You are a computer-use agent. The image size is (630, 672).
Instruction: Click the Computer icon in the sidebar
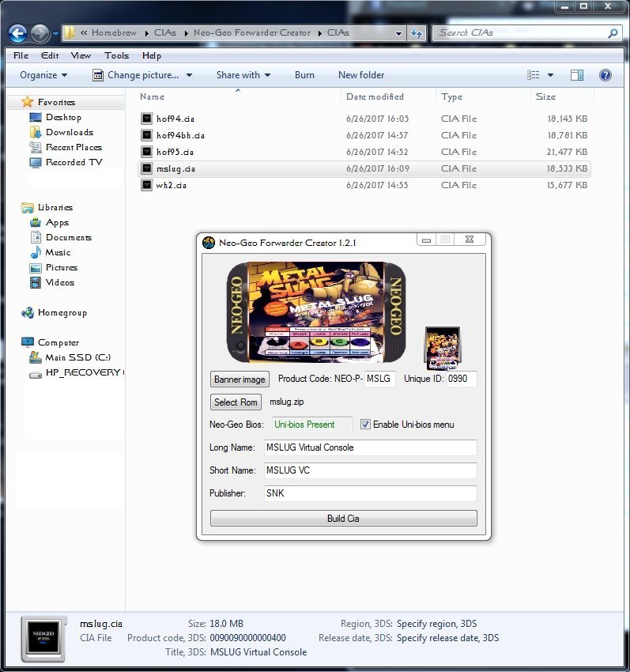tap(28, 342)
